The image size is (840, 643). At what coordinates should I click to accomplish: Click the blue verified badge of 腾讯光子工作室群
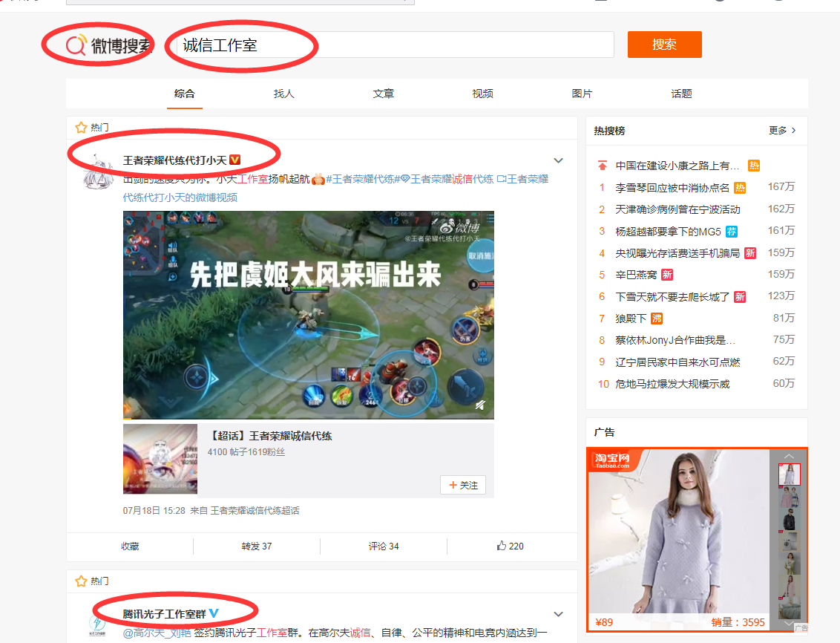click(214, 613)
